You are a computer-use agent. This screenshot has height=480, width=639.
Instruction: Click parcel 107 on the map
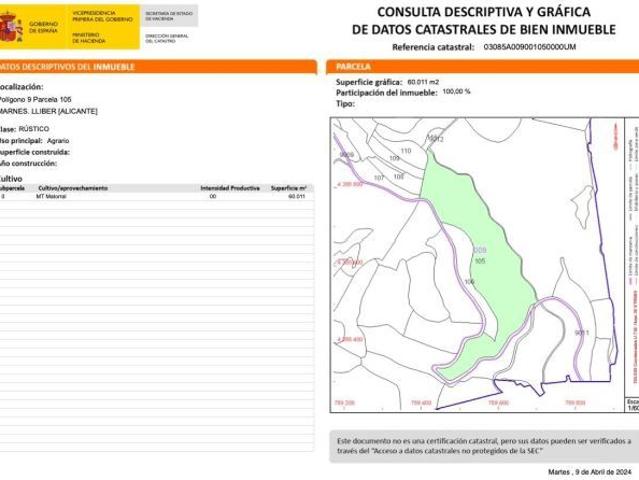coord(379,177)
